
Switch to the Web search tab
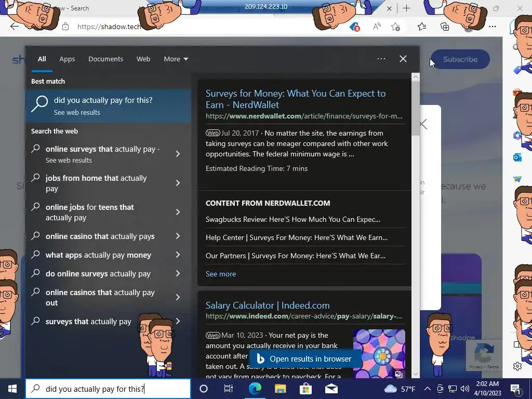click(143, 59)
